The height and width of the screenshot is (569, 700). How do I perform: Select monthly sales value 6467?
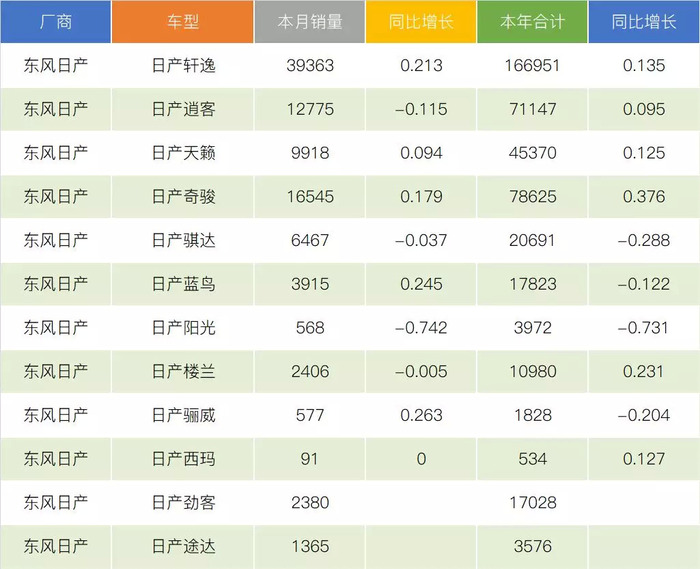click(310, 241)
